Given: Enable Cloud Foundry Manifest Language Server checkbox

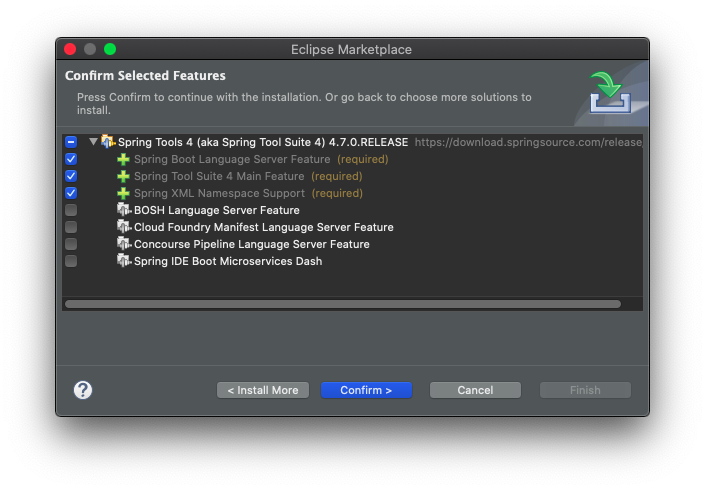Looking at the screenshot, I should (x=71, y=227).
